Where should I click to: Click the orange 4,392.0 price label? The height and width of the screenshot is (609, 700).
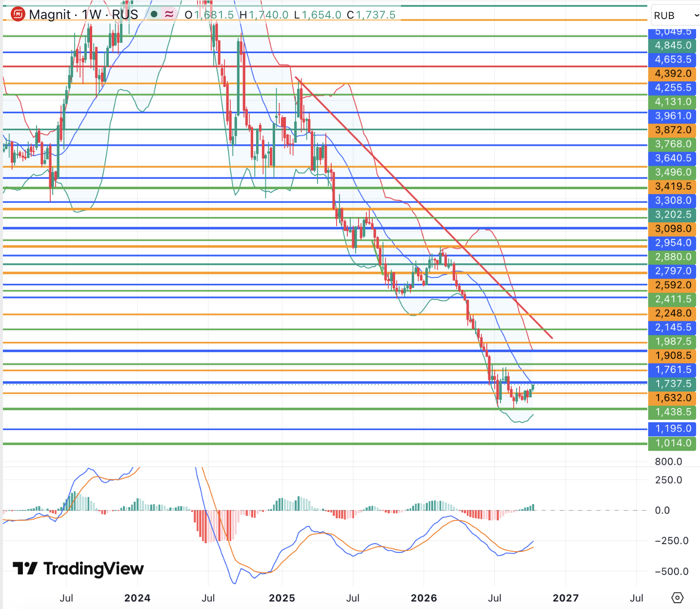(673, 74)
